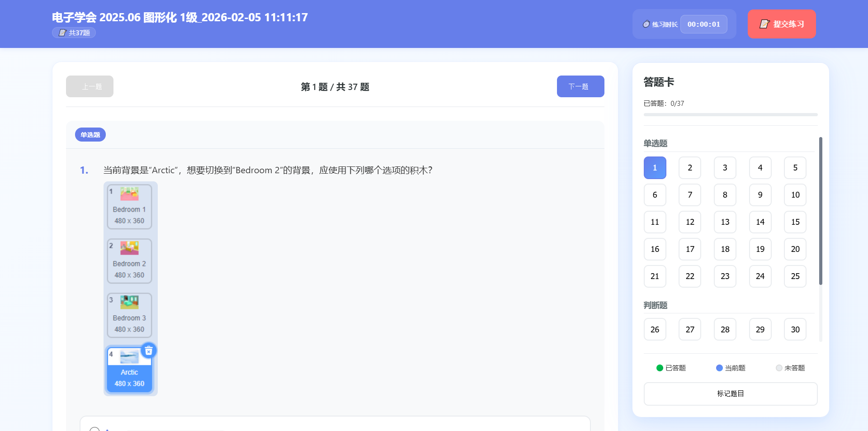Click the question text about the Arctic backdrop

tap(268, 170)
